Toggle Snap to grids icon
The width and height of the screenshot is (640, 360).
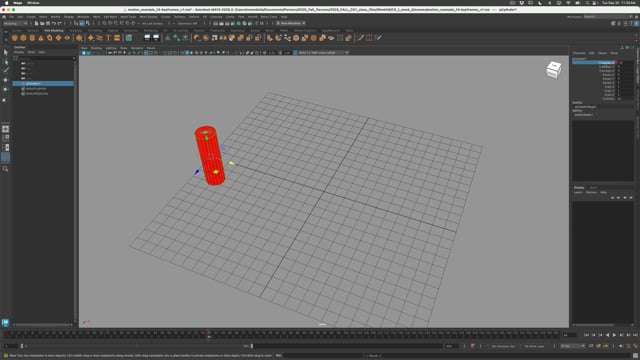(x=104, y=24)
